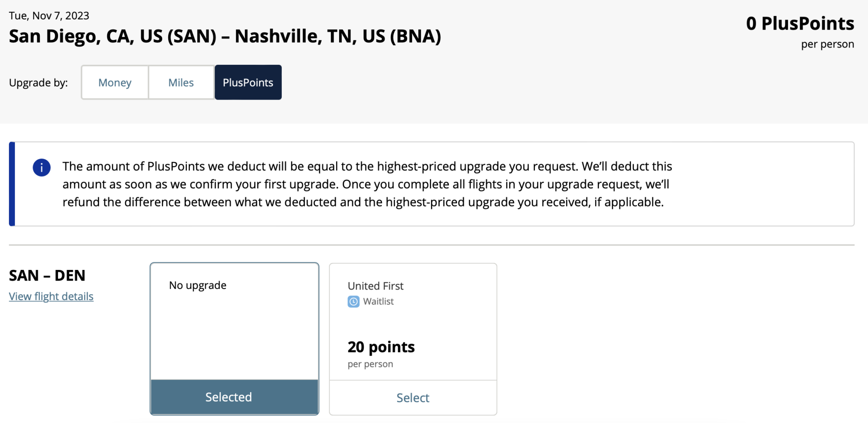Click the PlusPoints deduction notice text

pyautogui.click(x=367, y=184)
